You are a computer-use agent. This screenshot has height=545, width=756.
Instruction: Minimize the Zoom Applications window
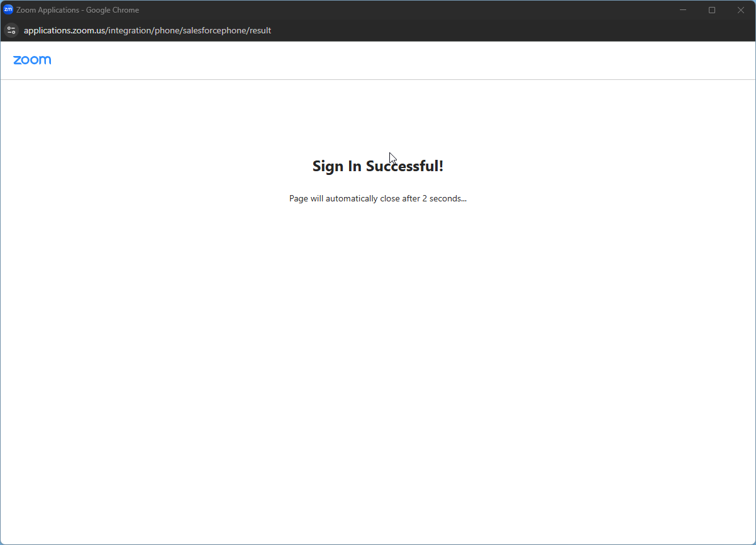click(x=683, y=10)
